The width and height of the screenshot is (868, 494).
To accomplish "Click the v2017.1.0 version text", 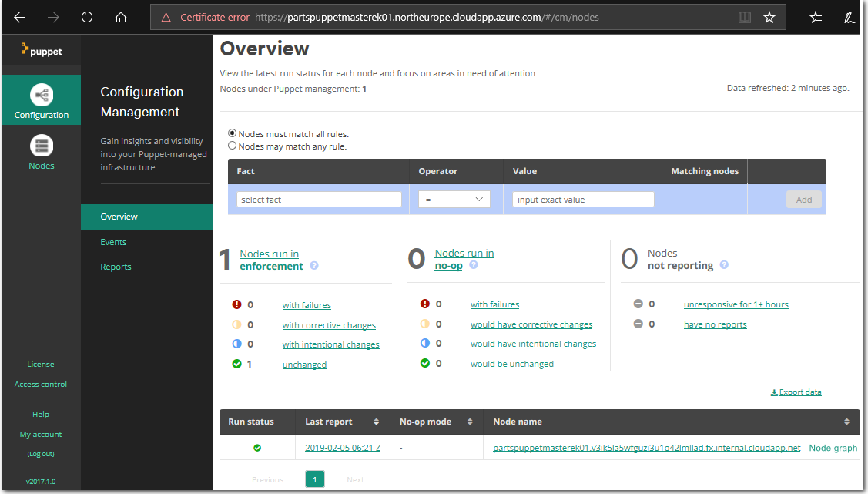I will point(41,481).
